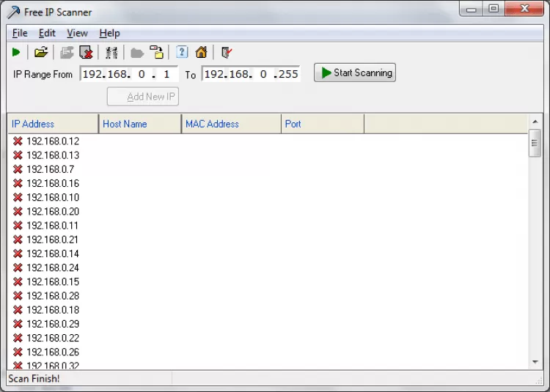Viewport: 550px width, 392px height.
Task: Sort by the MAC Address column header
Action: pyautogui.click(x=232, y=124)
